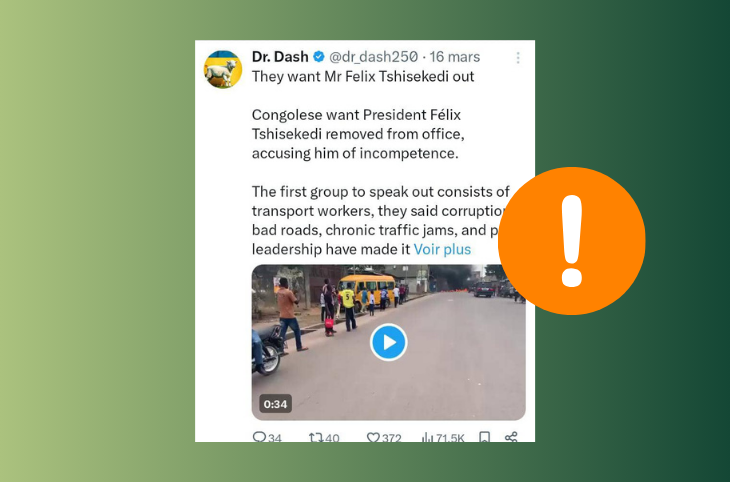
Task: Click the reply speech bubble icon
Action: (259, 437)
